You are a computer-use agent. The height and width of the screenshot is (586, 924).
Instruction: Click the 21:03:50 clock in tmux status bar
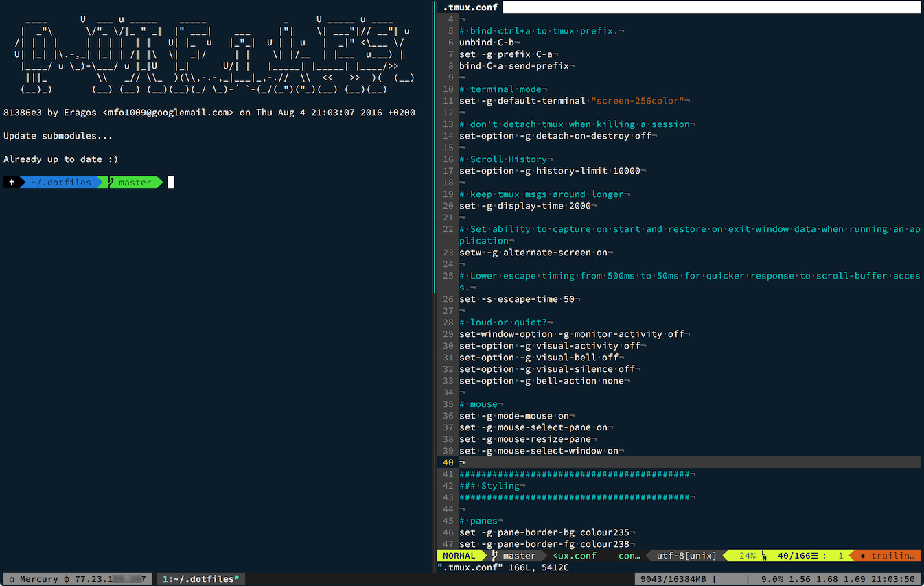pos(894,579)
